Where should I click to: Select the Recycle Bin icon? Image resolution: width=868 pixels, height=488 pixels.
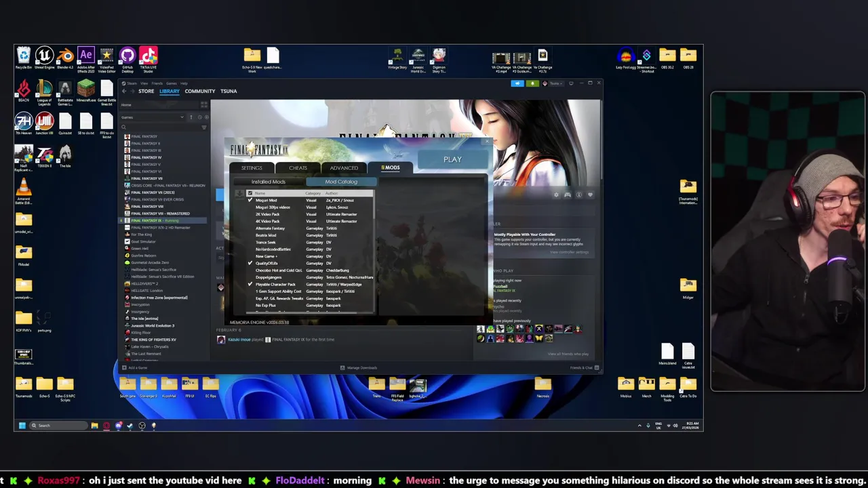pyautogui.click(x=24, y=56)
